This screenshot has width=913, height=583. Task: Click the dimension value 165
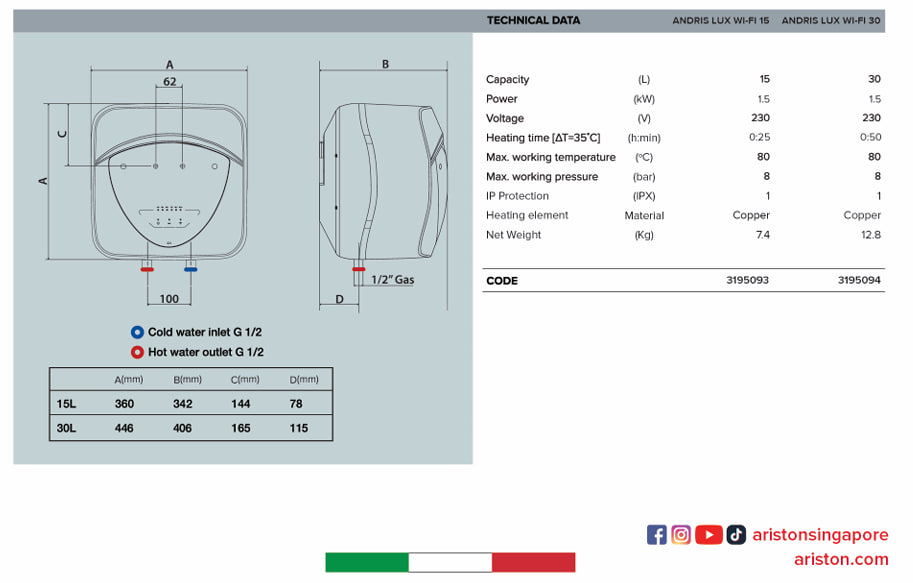tap(240, 428)
